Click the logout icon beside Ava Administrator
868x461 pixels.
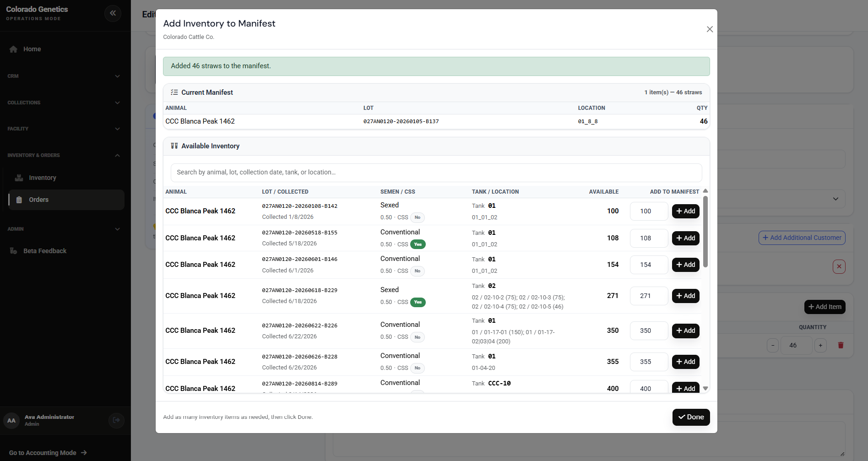click(116, 420)
